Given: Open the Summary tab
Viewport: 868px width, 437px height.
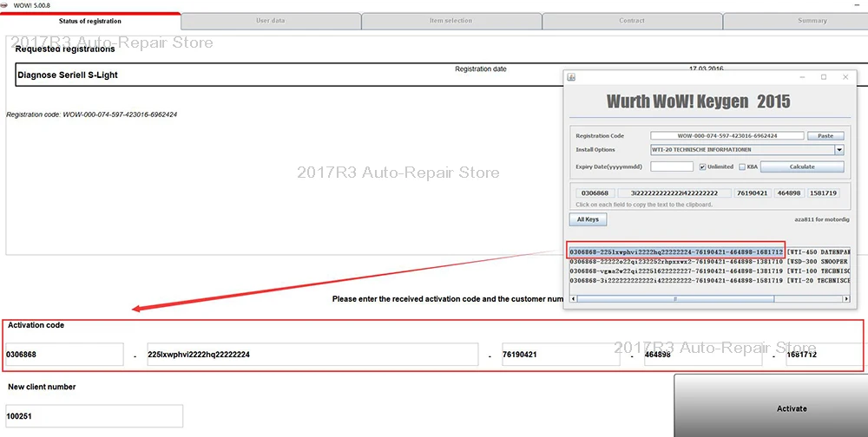Looking at the screenshot, I should tap(795, 21).
